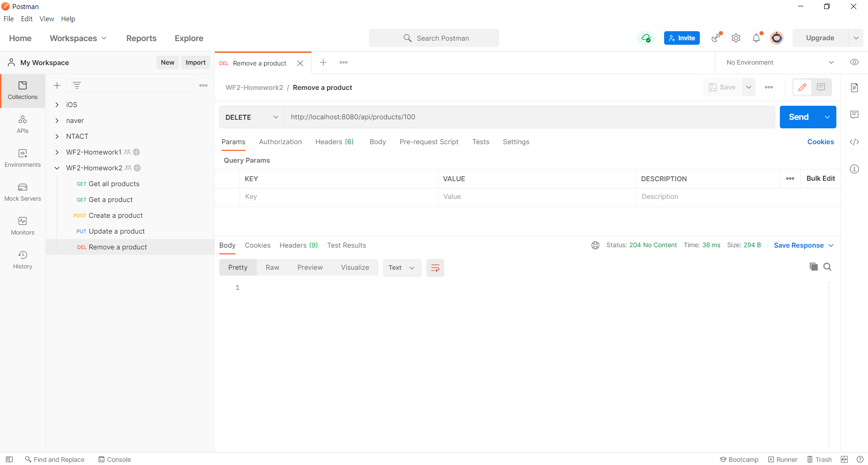Open a new request tab
The width and height of the screenshot is (868, 465).
323,62
